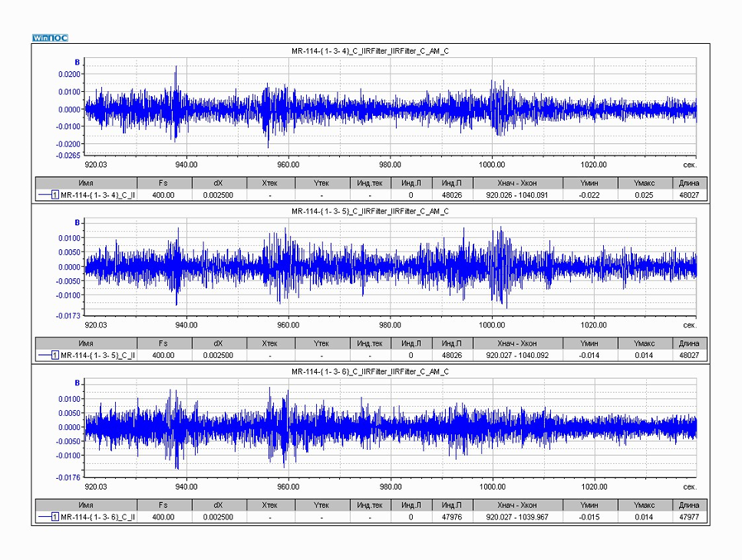Click the 48027 length cell in MR-114-(1-3-4) row
This screenshot has width=742, height=560.
coord(688,194)
